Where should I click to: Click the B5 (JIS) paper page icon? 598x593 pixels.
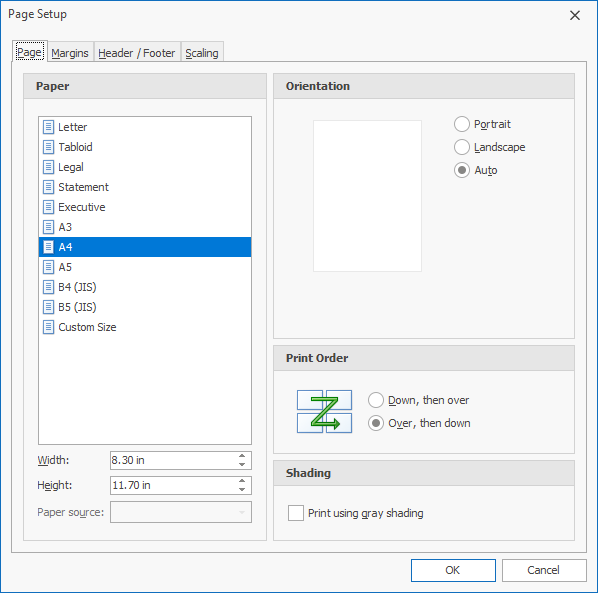48,307
